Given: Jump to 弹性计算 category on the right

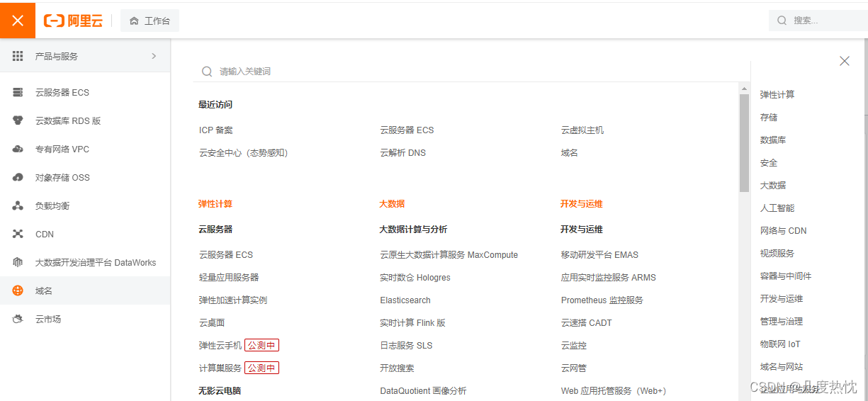Looking at the screenshot, I should point(777,95).
